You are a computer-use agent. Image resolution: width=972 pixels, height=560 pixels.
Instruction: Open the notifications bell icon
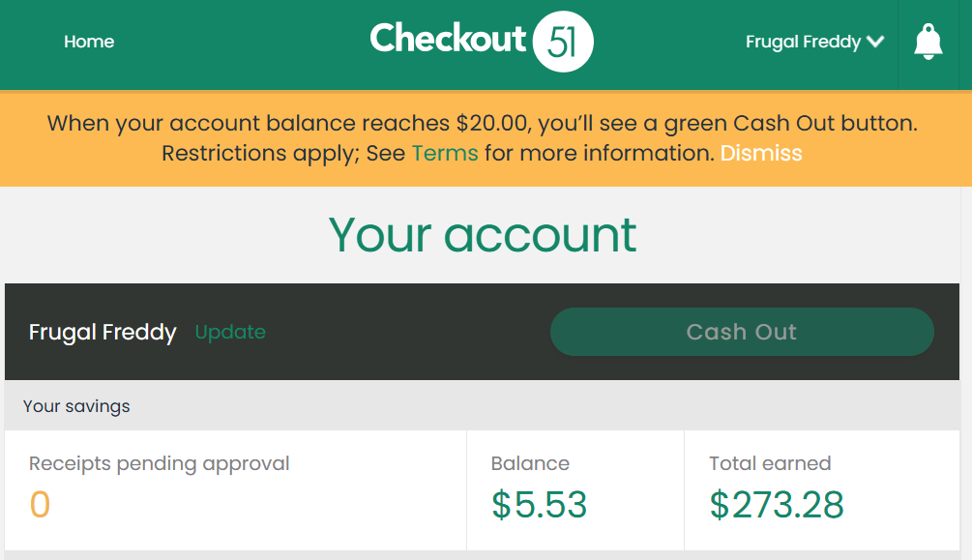[x=928, y=43]
